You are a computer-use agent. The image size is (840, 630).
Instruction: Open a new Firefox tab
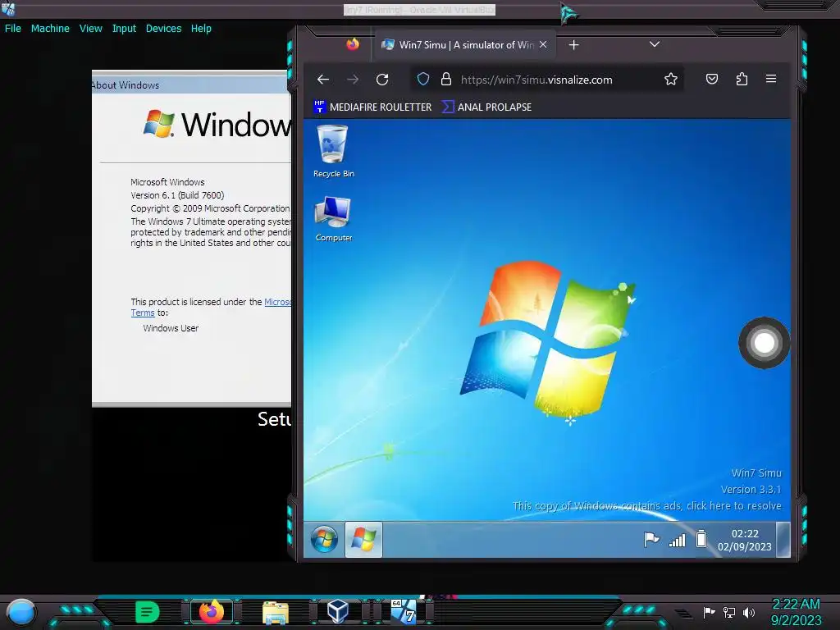tap(573, 45)
